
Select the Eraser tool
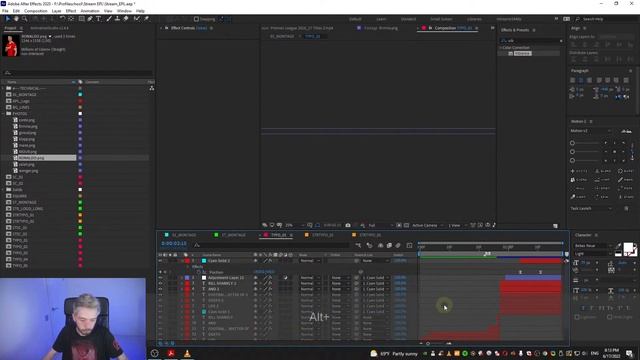coord(126,19)
